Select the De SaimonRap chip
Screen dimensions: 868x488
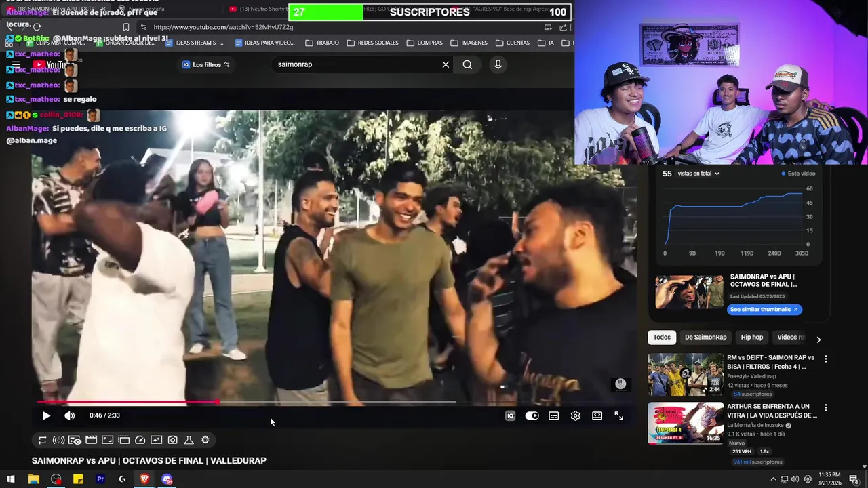click(x=705, y=337)
